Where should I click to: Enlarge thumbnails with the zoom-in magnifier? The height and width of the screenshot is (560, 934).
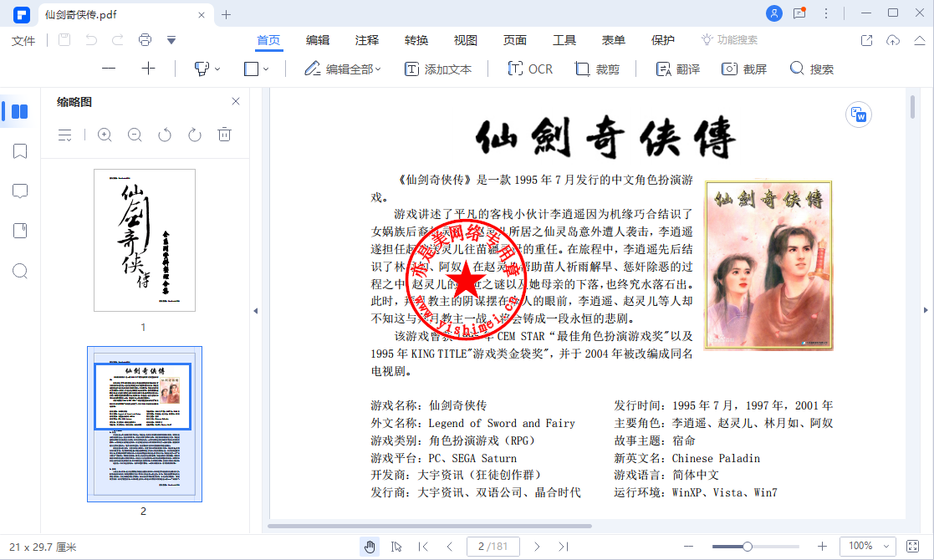coord(105,135)
